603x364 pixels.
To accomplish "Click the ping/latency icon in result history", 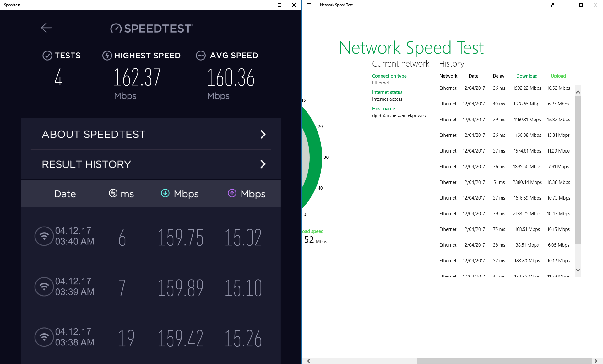I will [113, 194].
